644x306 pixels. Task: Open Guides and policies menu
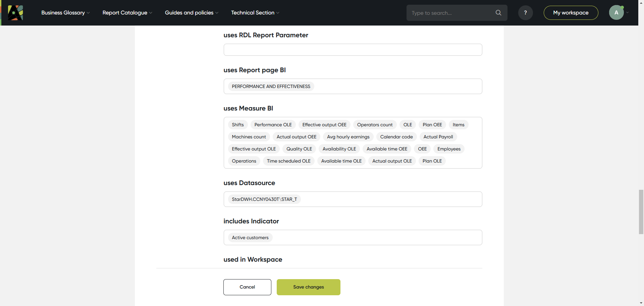point(192,13)
